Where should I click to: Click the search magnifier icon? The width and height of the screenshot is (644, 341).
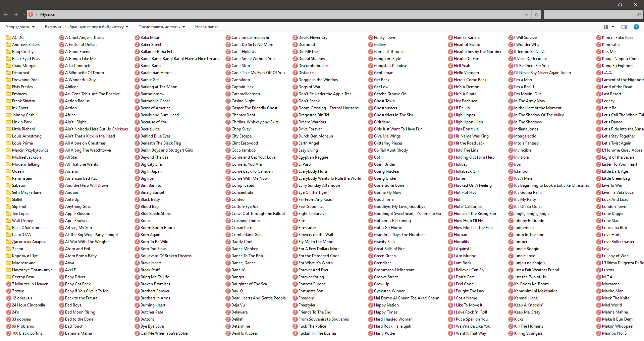(639, 14)
